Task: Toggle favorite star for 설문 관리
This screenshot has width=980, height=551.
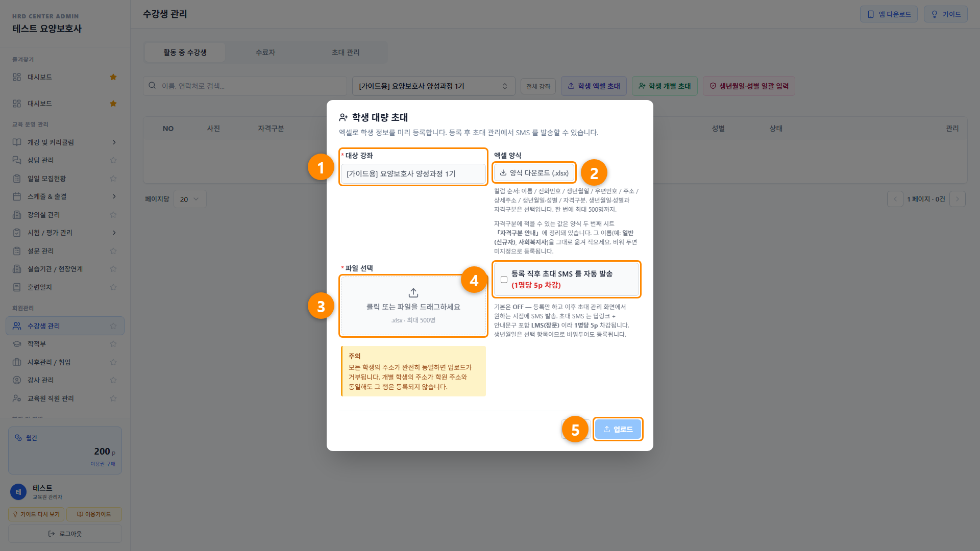Action: [113, 251]
